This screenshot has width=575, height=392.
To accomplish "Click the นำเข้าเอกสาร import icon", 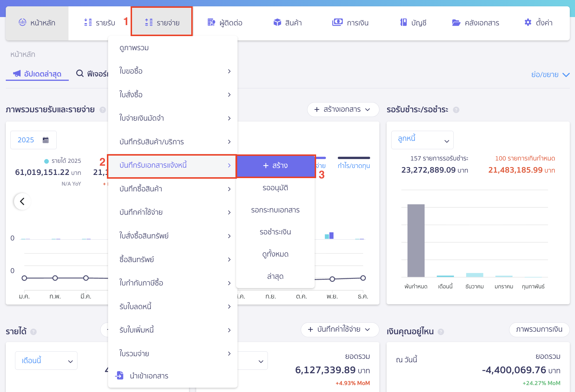I will [x=119, y=375].
